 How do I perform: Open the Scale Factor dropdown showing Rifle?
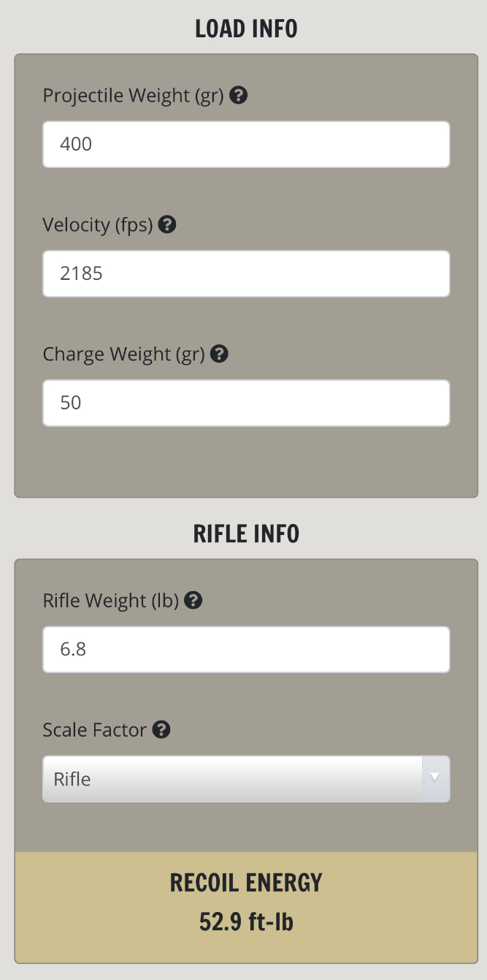pos(232,779)
